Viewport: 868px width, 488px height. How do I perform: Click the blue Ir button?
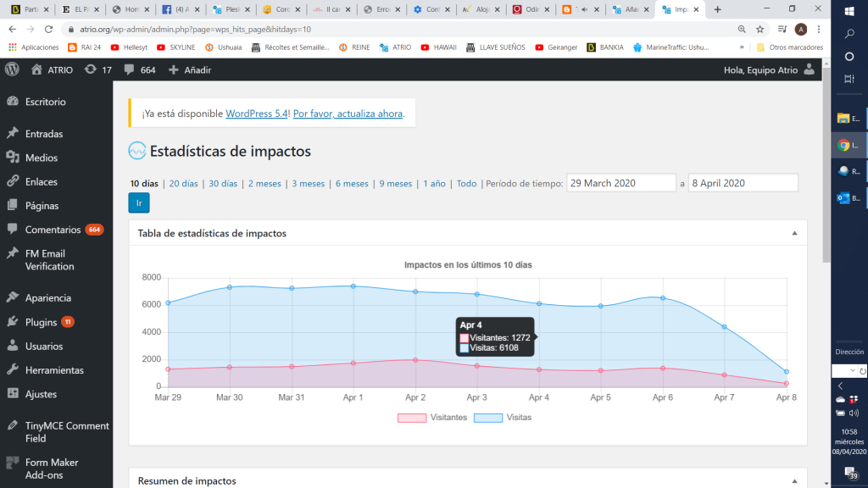tap(139, 203)
